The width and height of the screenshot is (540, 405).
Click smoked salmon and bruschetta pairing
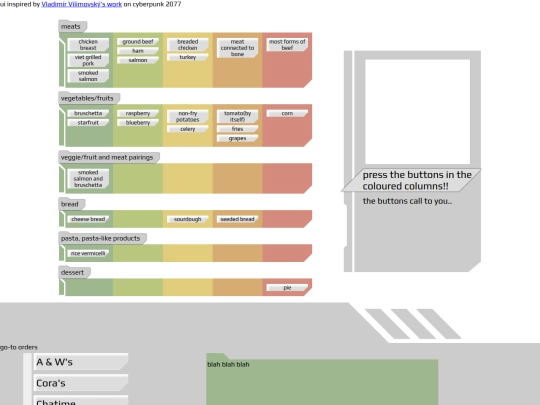point(88,178)
